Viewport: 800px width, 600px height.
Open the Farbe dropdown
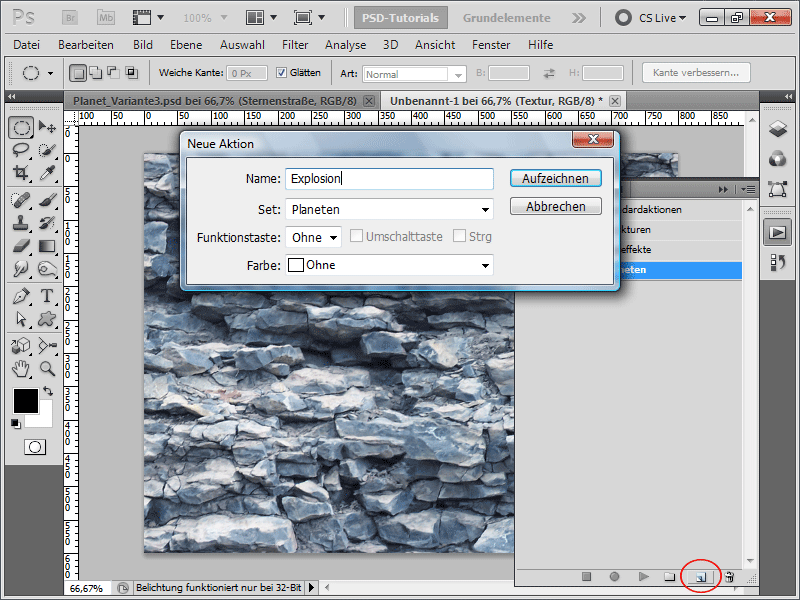pyautogui.click(x=389, y=265)
